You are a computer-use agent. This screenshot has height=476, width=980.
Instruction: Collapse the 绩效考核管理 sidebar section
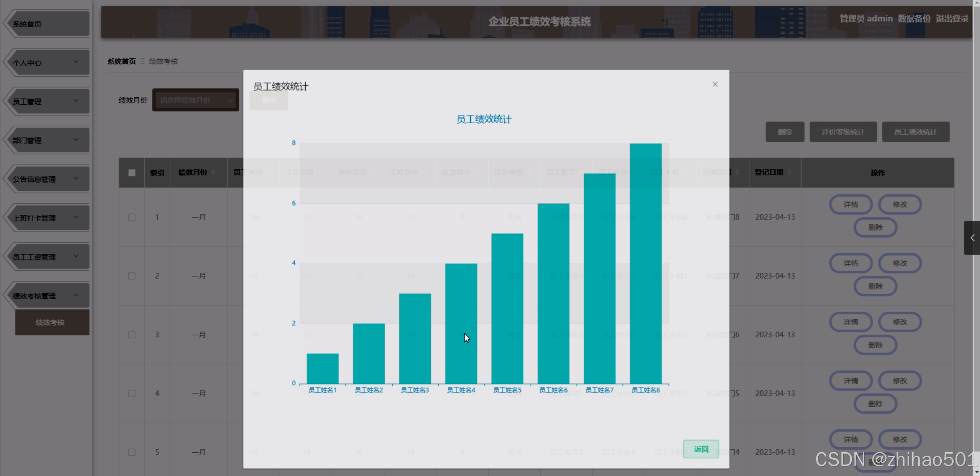point(46,295)
